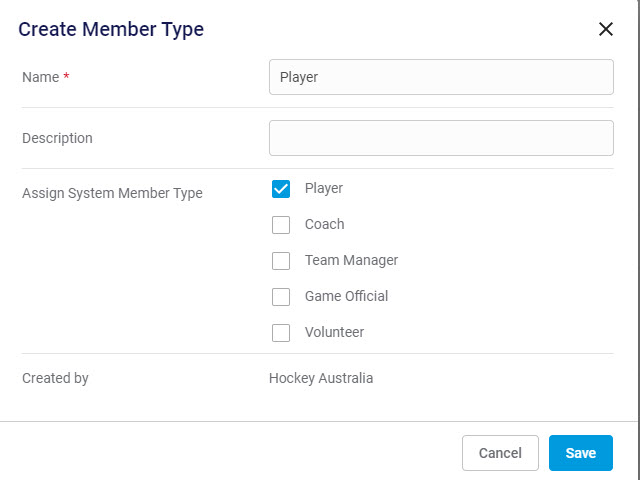Image resolution: width=640 pixels, height=480 pixels.
Task: Focus the Description text field
Action: pos(441,138)
